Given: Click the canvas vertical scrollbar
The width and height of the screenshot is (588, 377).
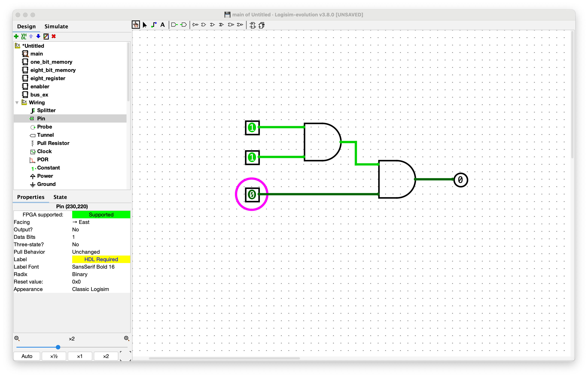Looking at the screenshot, I should click(x=573, y=95).
